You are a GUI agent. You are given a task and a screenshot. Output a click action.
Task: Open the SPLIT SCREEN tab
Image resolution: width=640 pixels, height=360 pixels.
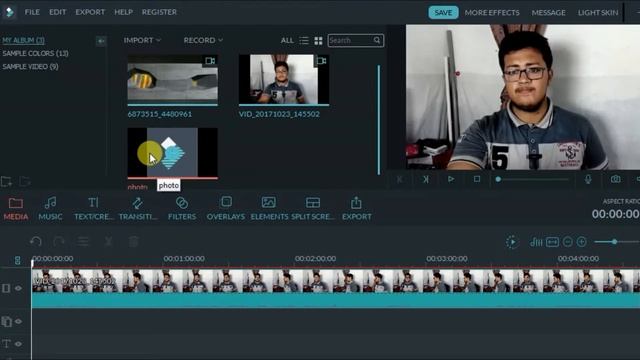click(313, 209)
